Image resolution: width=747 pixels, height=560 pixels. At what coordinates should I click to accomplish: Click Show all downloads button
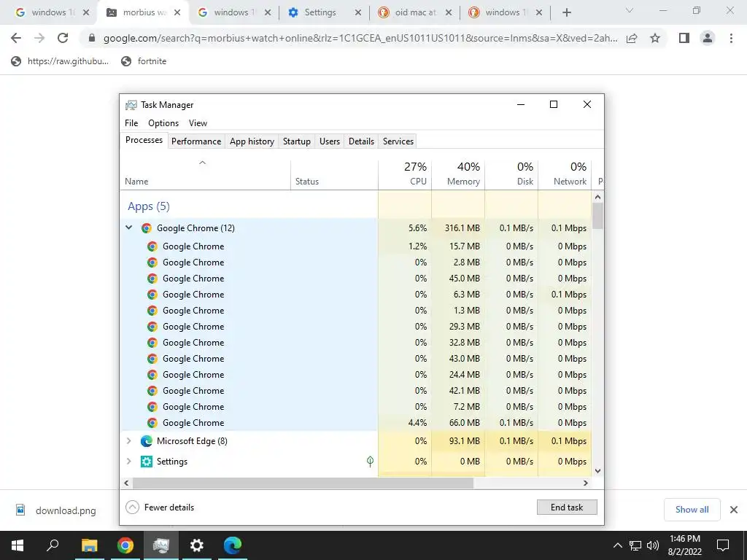coord(692,510)
